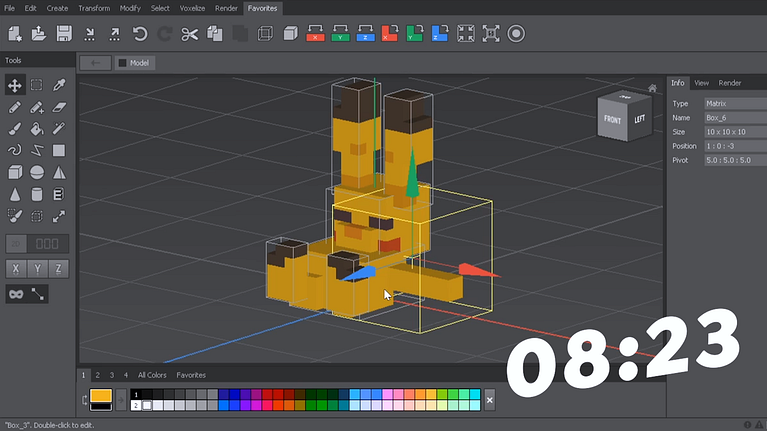Click the back arrow navigation button

(x=95, y=63)
